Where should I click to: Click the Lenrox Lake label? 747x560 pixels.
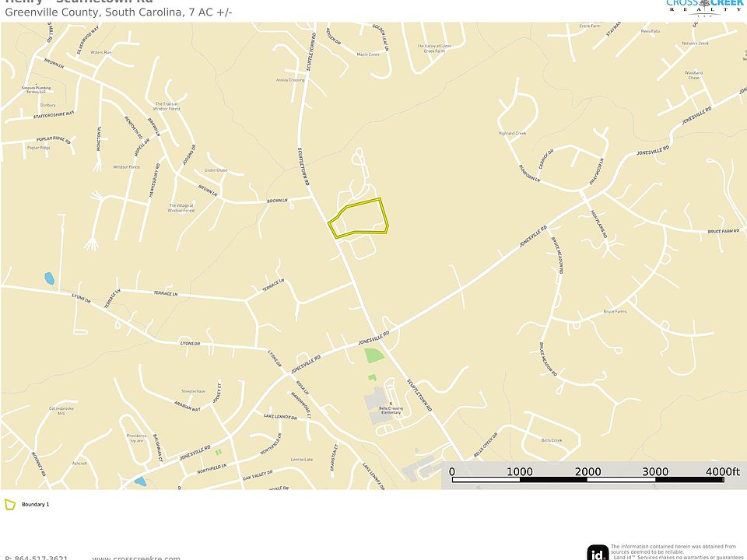(302, 460)
